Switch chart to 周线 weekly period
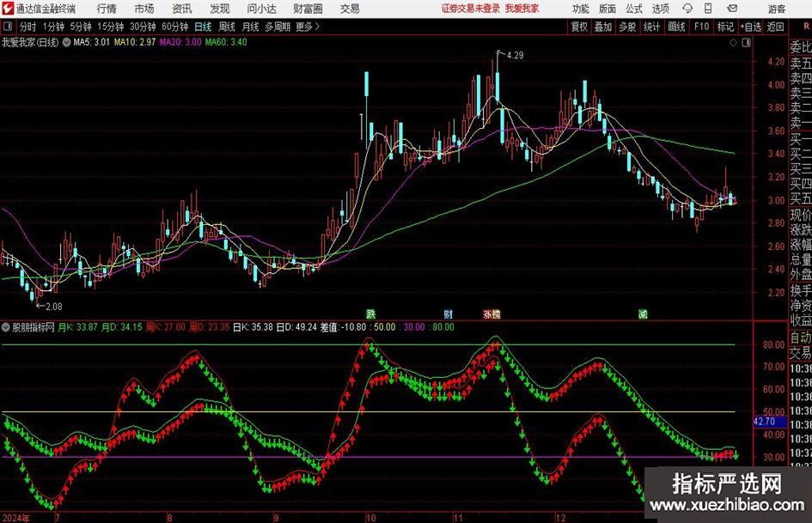812x523 pixels. pyautogui.click(x=227, y=27)
